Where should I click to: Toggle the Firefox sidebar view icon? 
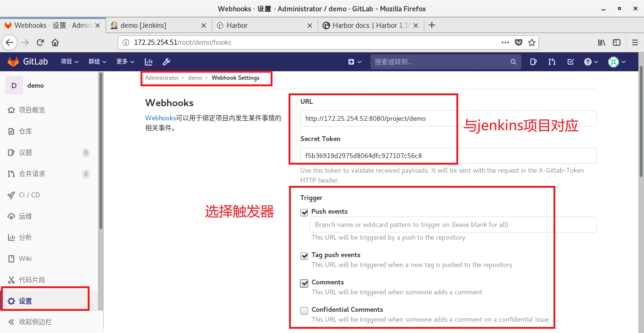[x=617, y=42]
